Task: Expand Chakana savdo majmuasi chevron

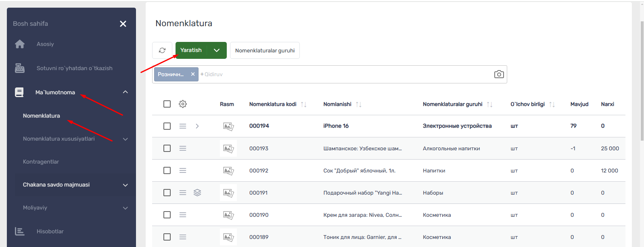Action: (x=125, y=185)
